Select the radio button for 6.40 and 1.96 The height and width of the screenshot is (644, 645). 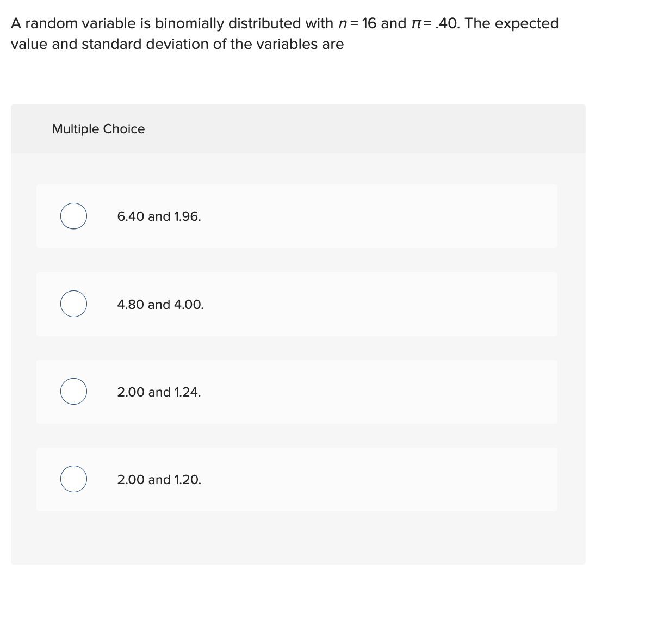73,216
